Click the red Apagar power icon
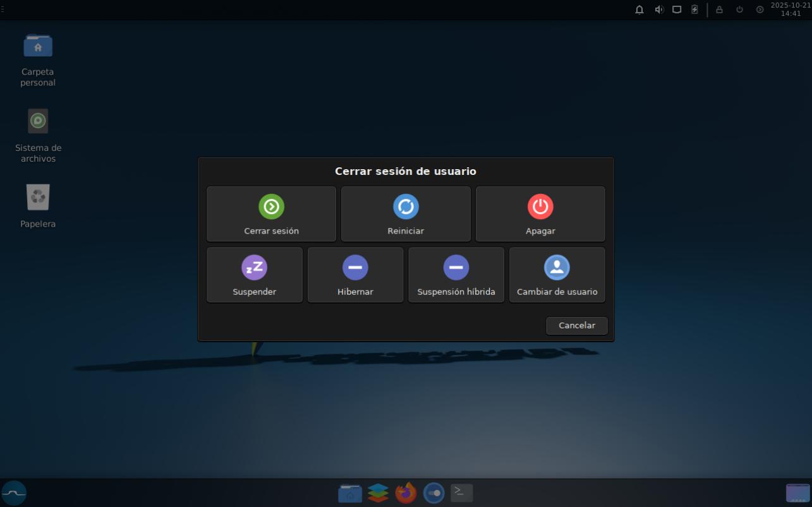812x507 pixels. coord(540,206)
